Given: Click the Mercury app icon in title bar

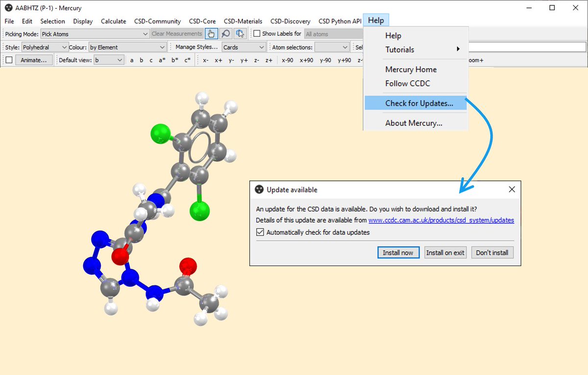Looking at the screenshot, I should 8,8.
